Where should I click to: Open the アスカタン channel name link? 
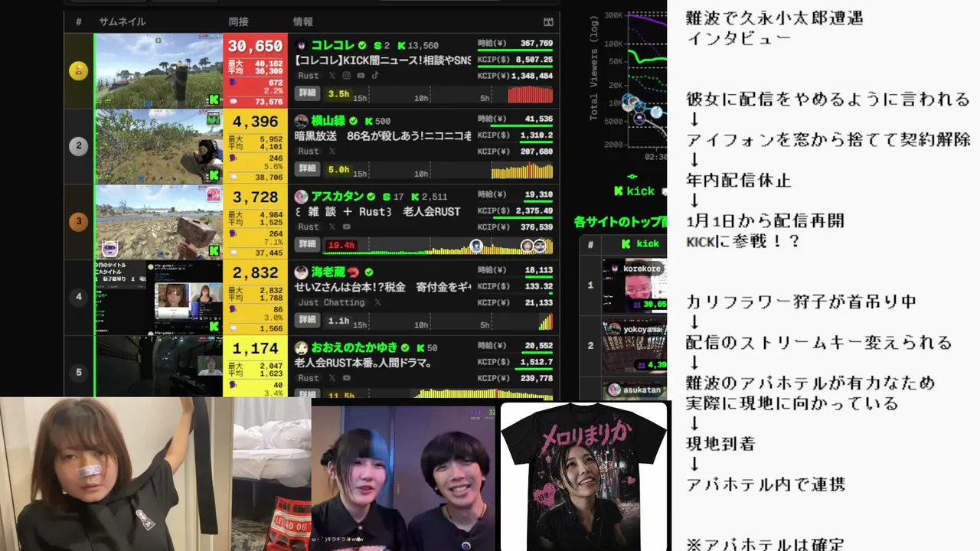coord(337,197)
